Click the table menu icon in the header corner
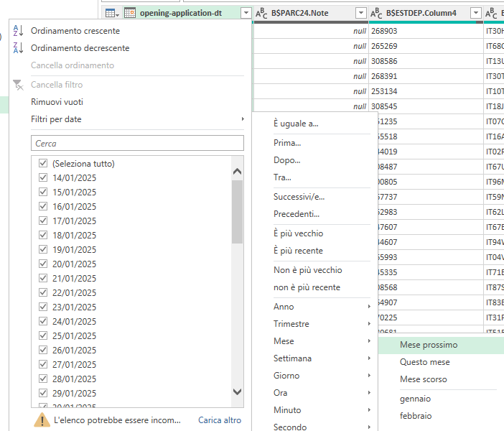 (112, 13)
